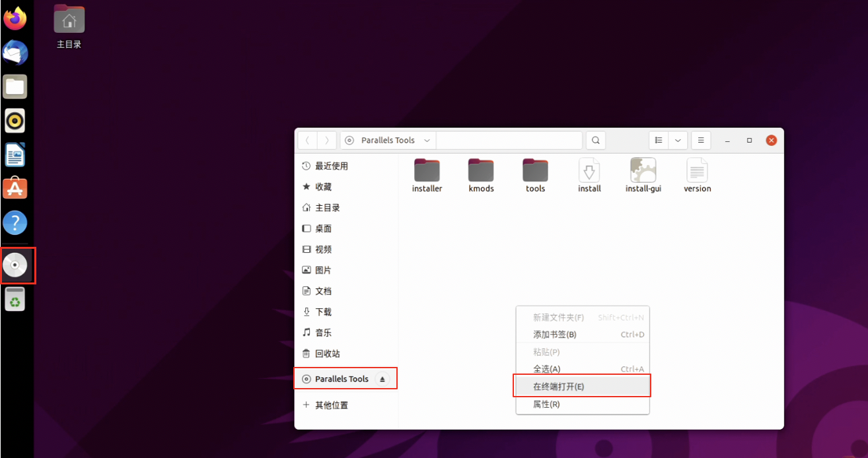Open the hamburger menu in file manager
Viewport: 868px width, 458px height.
[x=701, y=140]
